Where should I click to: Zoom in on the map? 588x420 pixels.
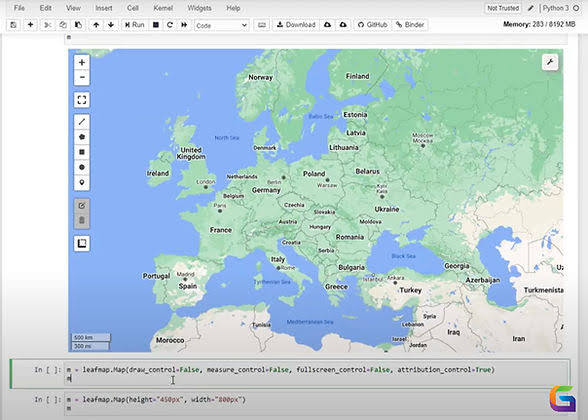point(82,63)
